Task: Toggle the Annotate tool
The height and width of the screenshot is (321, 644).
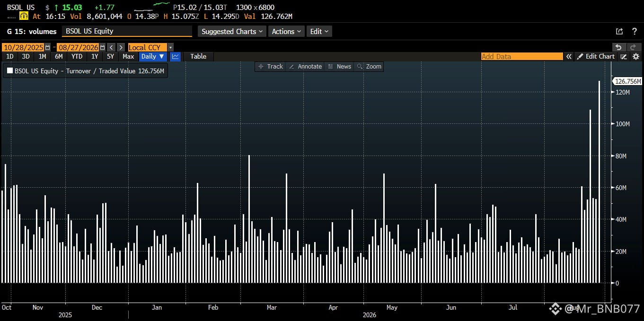Action: pyautogui.click(x=305, y=66)
